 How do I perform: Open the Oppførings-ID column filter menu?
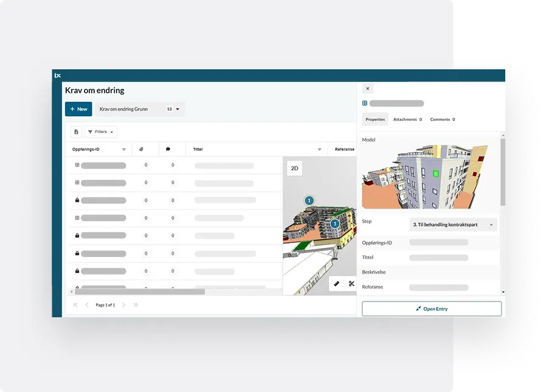(124, 150)
